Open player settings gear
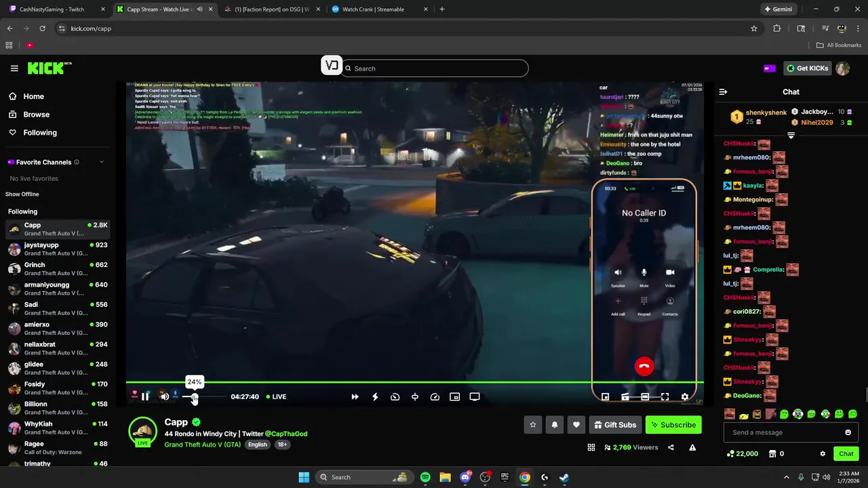Screen dimensions: 868x488 (685, 396)
